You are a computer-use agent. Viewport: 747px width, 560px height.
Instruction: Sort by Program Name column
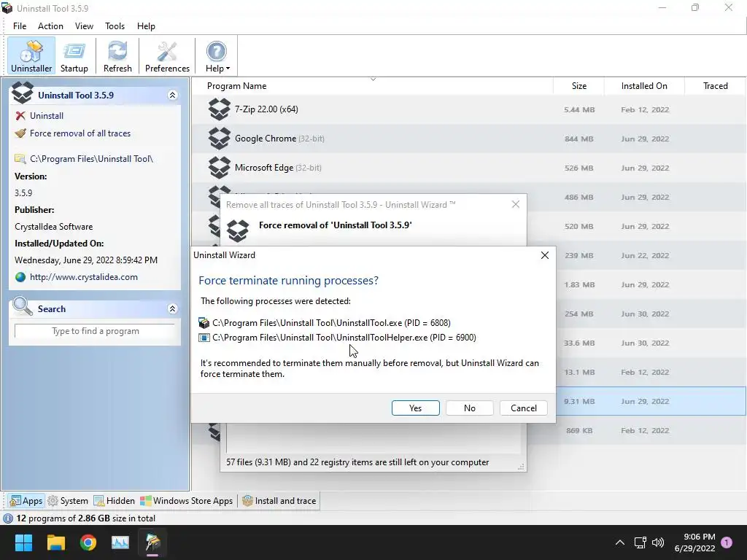point(237,86)
